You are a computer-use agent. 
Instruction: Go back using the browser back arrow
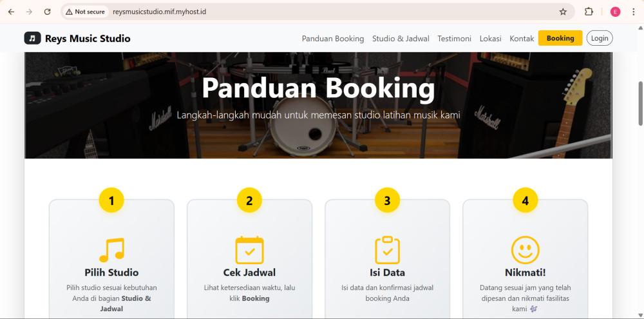[x=11, y=12]
